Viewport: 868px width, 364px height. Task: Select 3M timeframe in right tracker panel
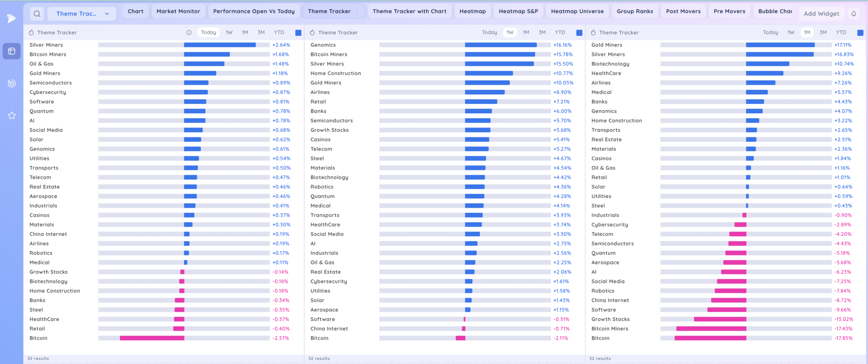pos(823,33)
